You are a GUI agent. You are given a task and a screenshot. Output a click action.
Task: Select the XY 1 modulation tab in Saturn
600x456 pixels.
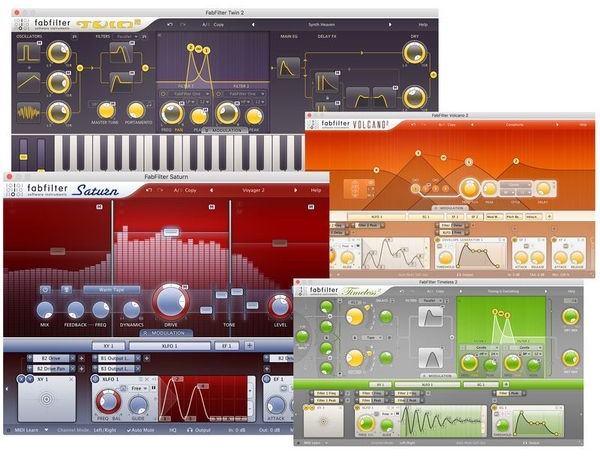[x=109, y=346]
